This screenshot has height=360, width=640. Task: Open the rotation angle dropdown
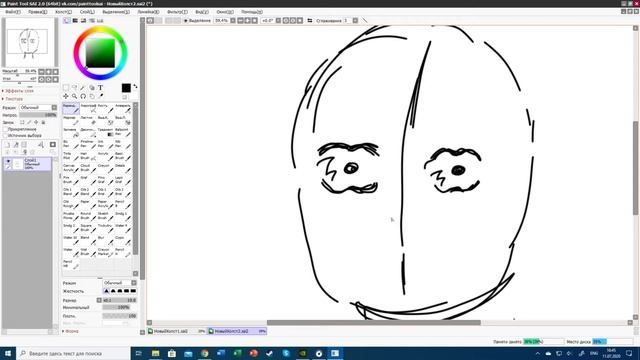pos(278,20)
